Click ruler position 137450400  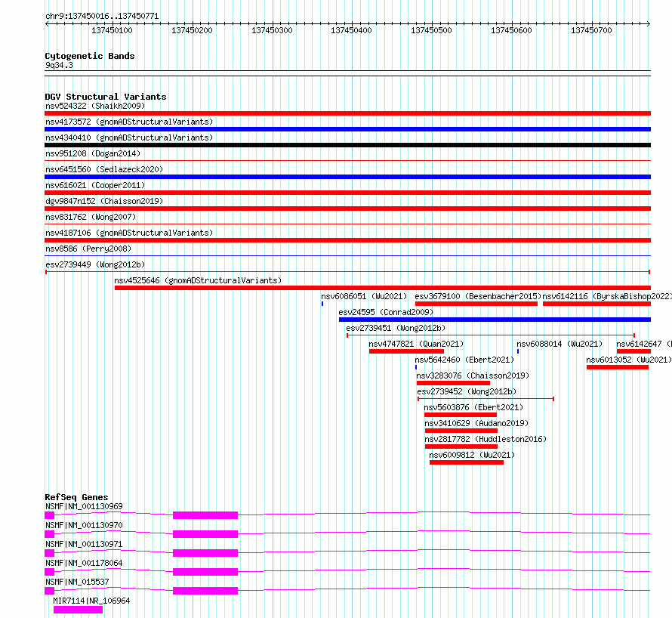coord(351,30)
